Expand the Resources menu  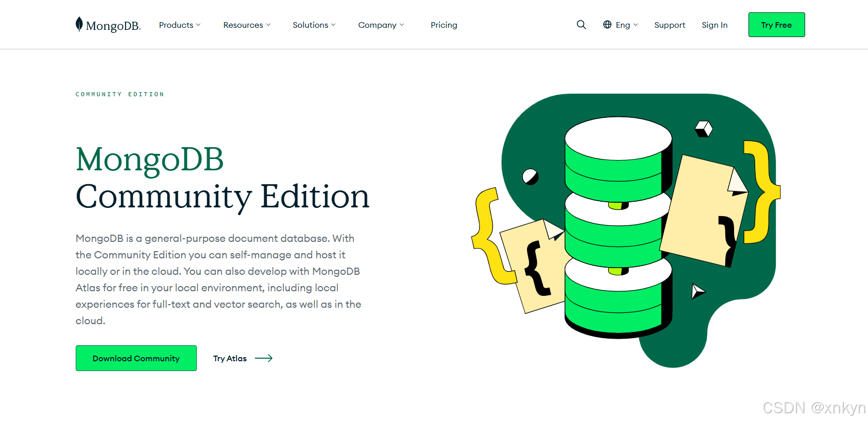[247, 25]
